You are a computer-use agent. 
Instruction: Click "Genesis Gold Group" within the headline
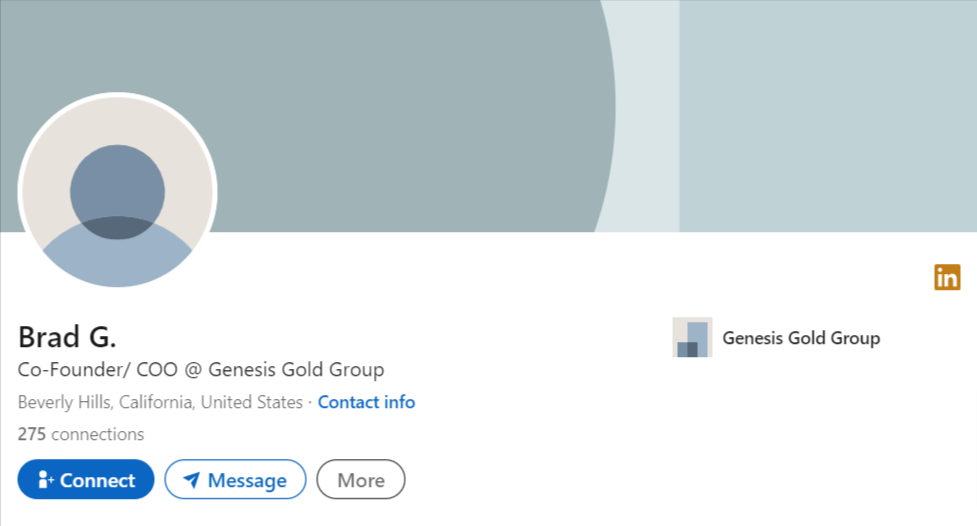pyautogui.click(x=296, y=370)
